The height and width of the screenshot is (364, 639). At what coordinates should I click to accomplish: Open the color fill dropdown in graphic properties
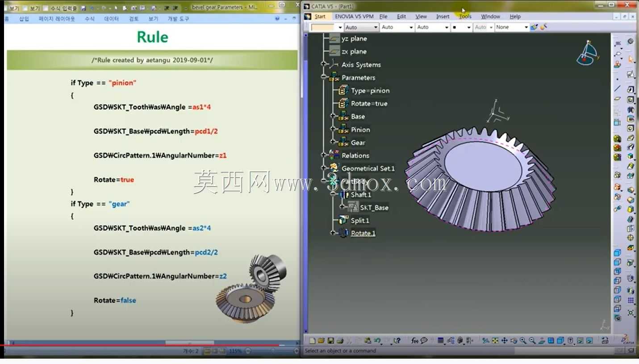(x=339, y=27)
